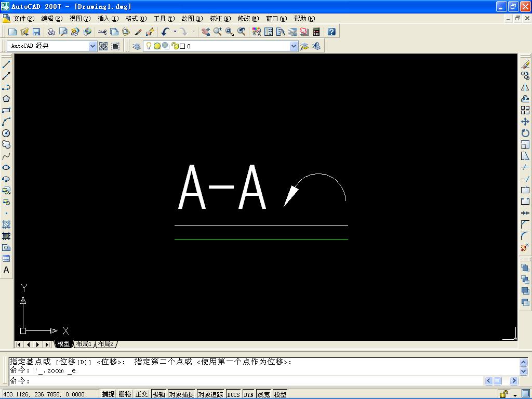
Task: Select the Spline tool
Action: coord(6,156)
